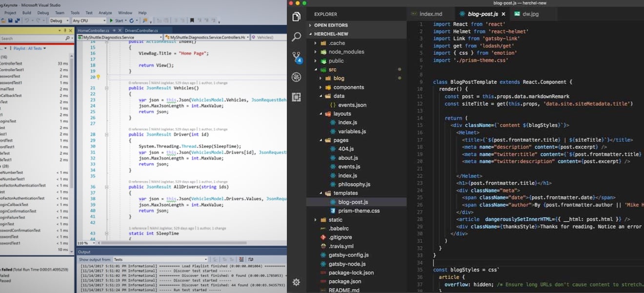
Task: Open gatsby-config.js in the file tree
Action: tap(348, 255)
